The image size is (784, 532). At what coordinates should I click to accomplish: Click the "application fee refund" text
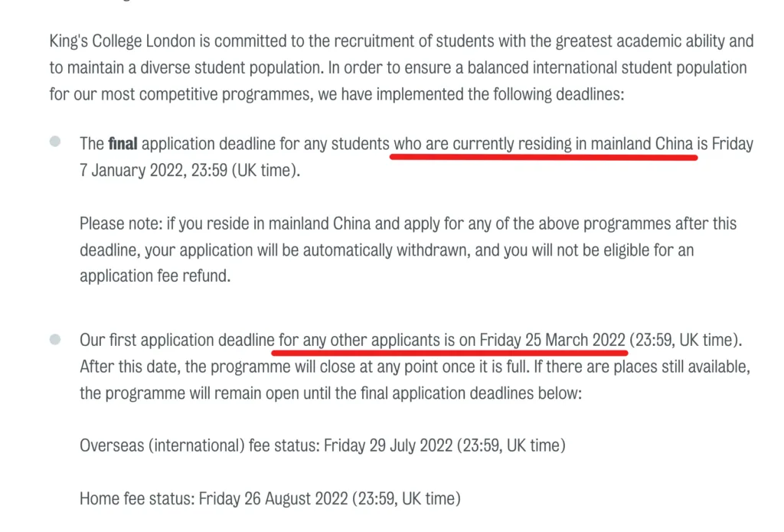[x=155, y=276]
